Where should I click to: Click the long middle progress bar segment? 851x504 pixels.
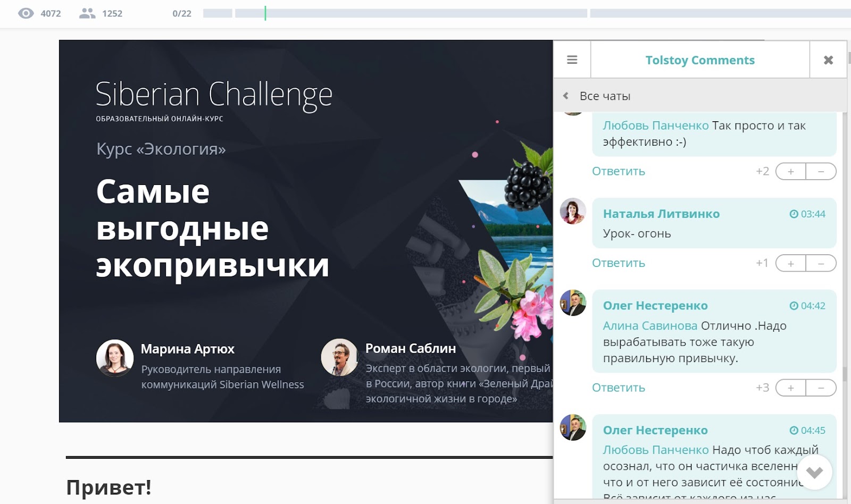pyautogui.click(x=411, y=13)
